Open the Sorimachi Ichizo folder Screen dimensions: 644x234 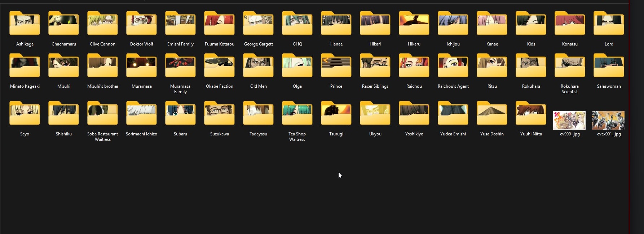click(x=141, y=113)
